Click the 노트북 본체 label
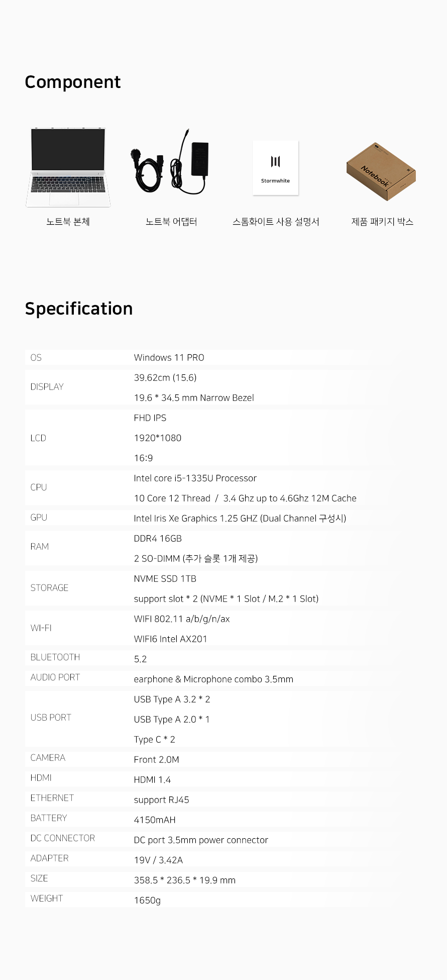The height and width of the screenshot is (980, 447). (68, 222)
